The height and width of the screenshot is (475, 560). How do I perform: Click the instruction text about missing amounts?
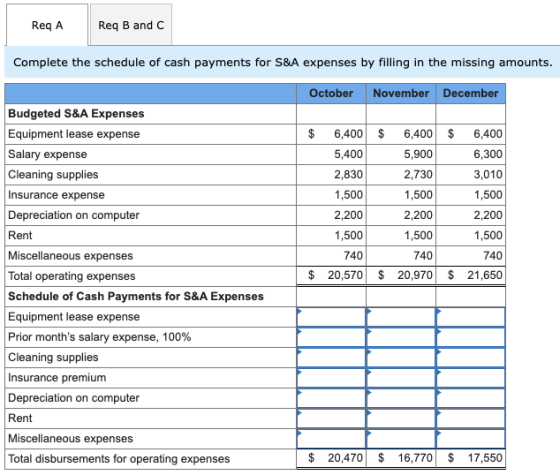click(282, 62)
